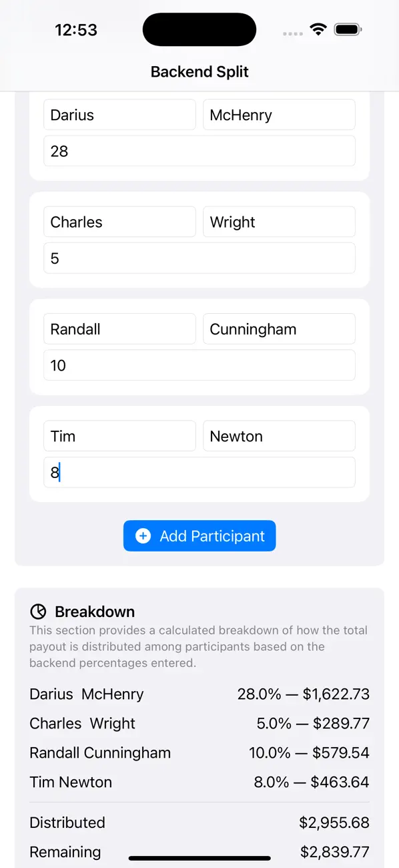Select the Cunningham last name field
The image size is (399, 868).
(279, 329)
